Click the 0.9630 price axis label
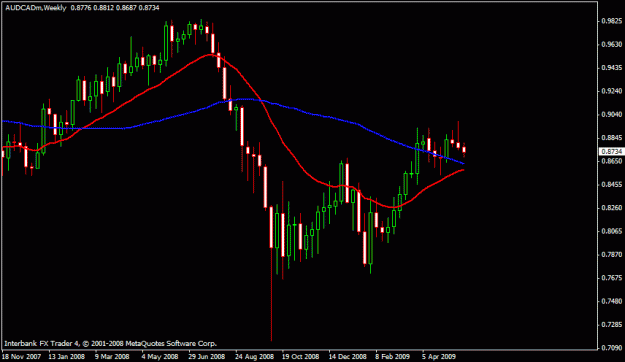This screenshot has height=362, width=625. 612,44
